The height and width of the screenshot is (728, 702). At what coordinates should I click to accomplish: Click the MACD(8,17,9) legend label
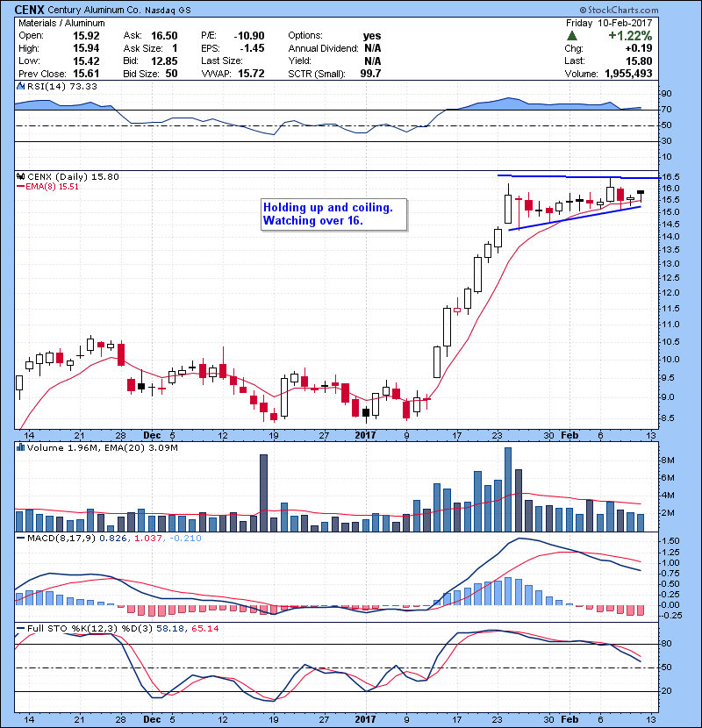pyautogui.click(x=61, y=539)
